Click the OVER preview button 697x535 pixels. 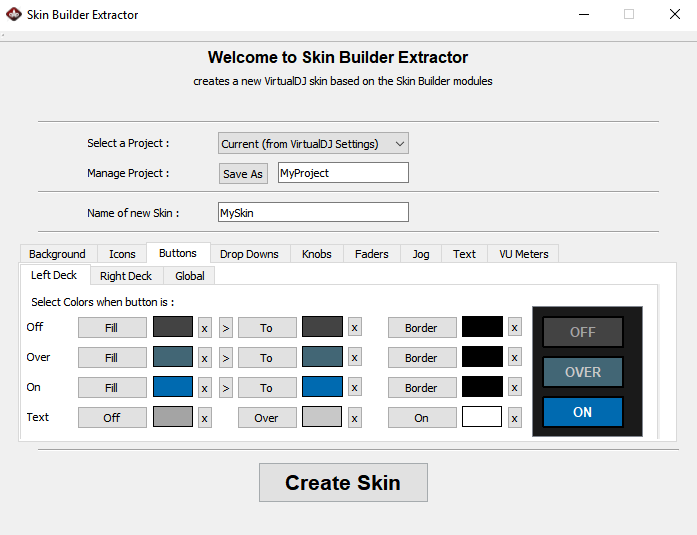583,372
